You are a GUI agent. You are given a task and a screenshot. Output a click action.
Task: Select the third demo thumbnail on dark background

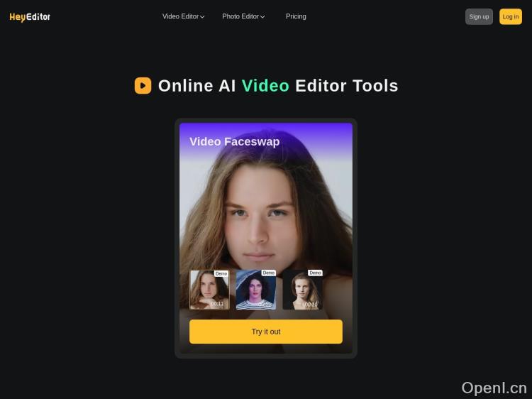(303, 290)
